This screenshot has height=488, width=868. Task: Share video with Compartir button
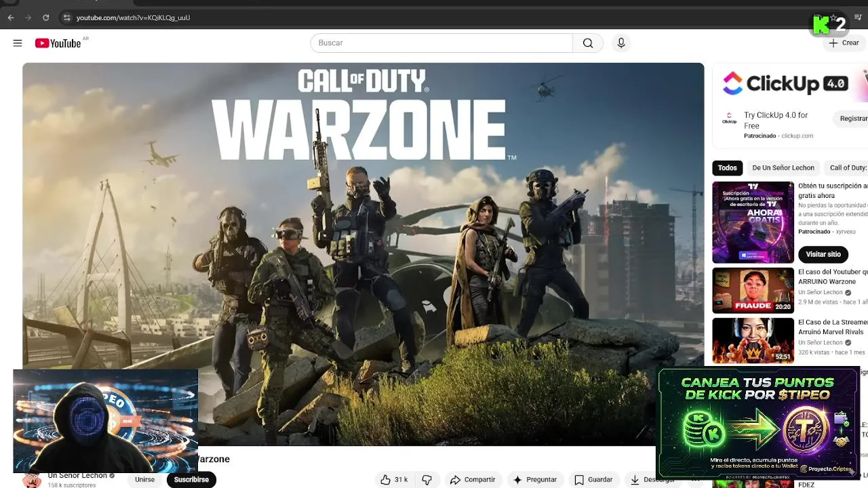tap(473, 479)
